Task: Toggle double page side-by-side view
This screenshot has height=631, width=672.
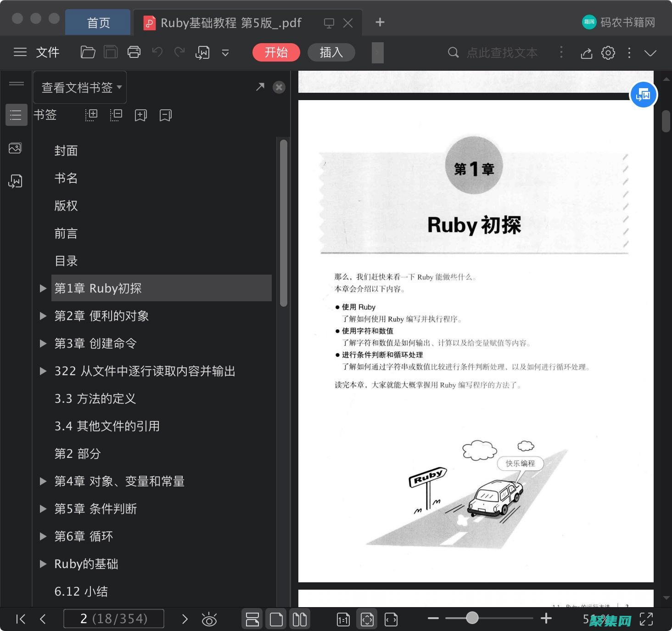Action: coord(299,619)
